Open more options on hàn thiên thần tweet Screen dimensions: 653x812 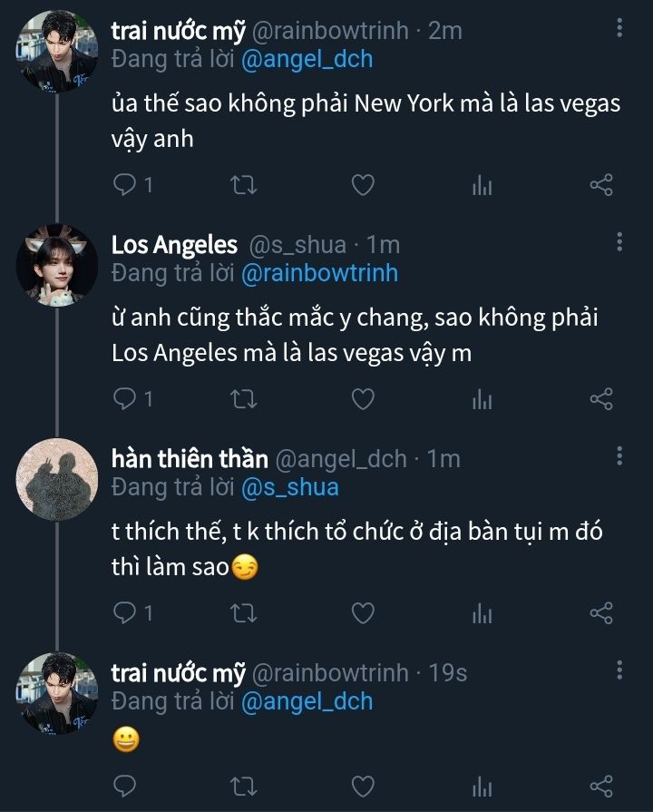[x=619, y=456]
